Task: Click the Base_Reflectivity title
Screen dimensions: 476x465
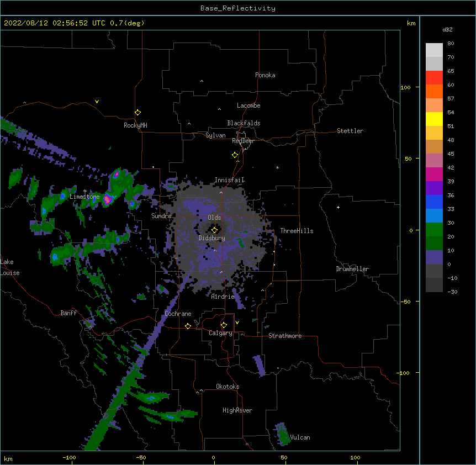Action: 238,8
